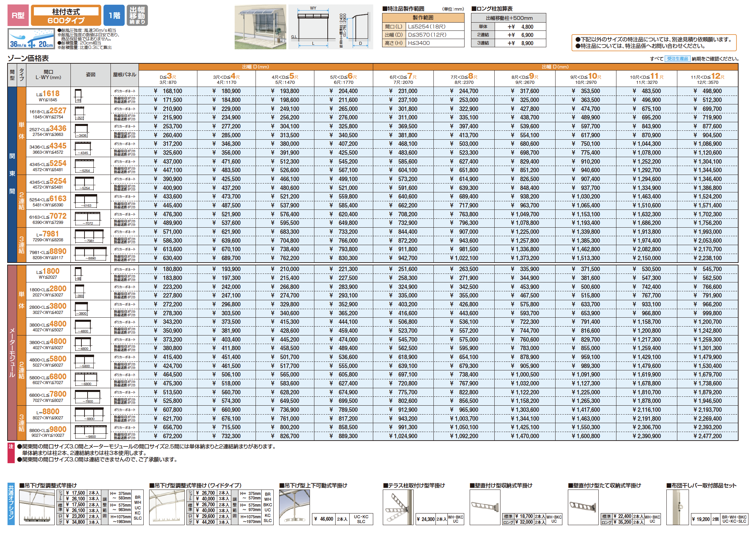Click the orange 柱付き式 600タイプ badge

point(66,15)
